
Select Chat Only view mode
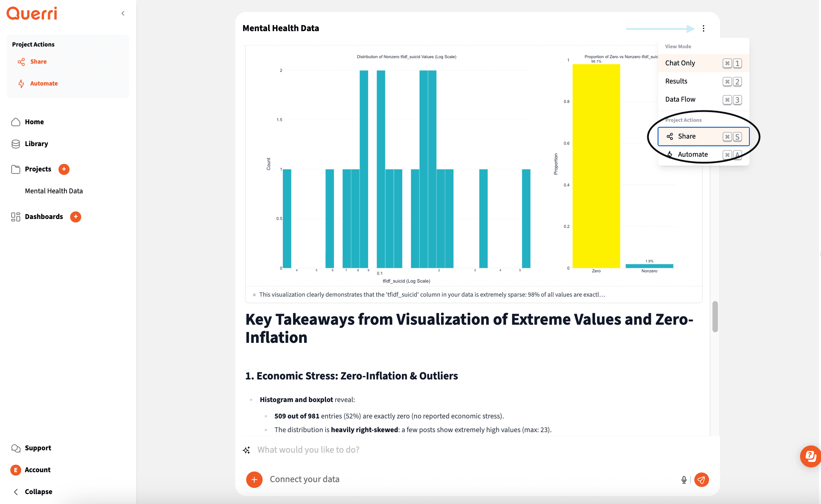point(680,63)
